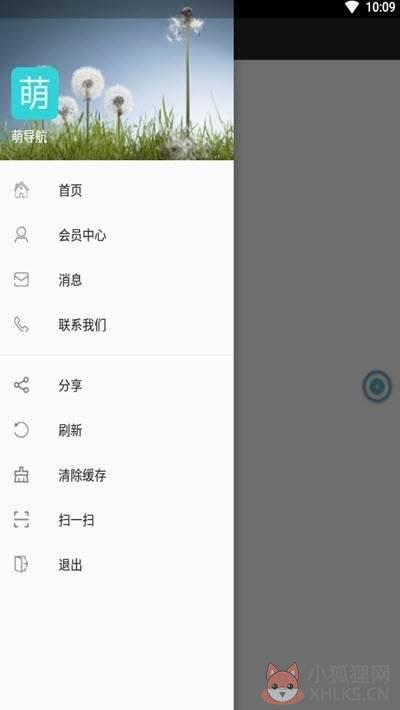This screenshot has width=400, height=710.
Task: Tap the 萌 app logo thumbnail
Action: 35,93
